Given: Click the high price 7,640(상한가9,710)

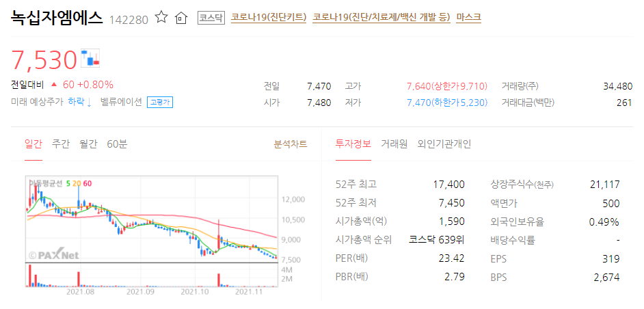Looking at the screenshot, I should (447, 86).
